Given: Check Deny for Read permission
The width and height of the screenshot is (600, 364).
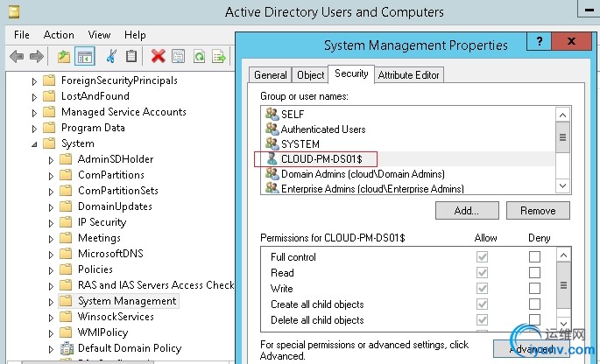Looking at the screenshot, I should (x=534, y=273).
